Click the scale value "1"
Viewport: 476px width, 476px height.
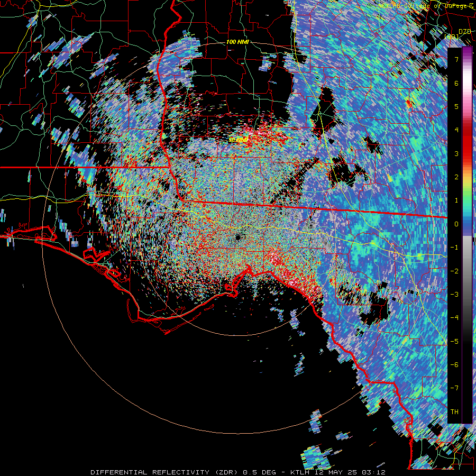(456, 200)
